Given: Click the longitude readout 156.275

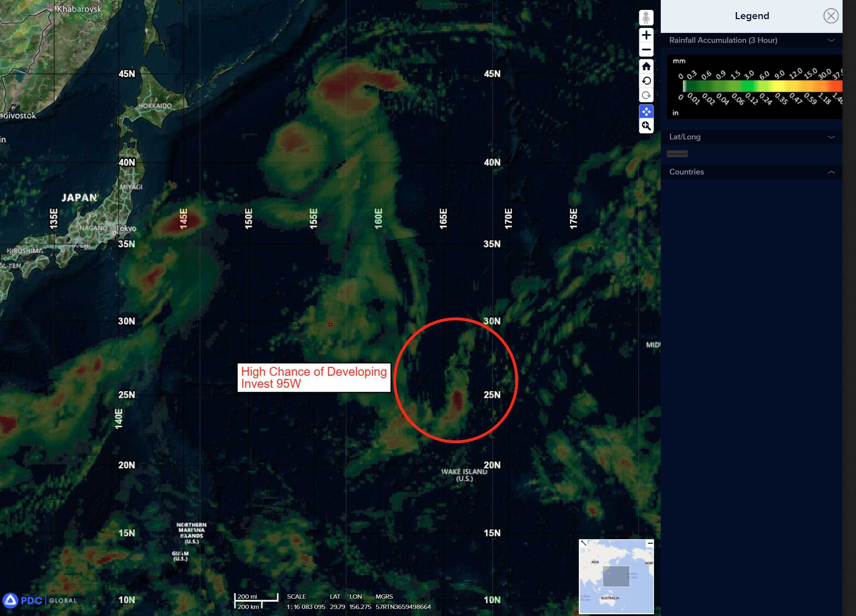Looking at the screenshot, I should (x=360, y=607).
